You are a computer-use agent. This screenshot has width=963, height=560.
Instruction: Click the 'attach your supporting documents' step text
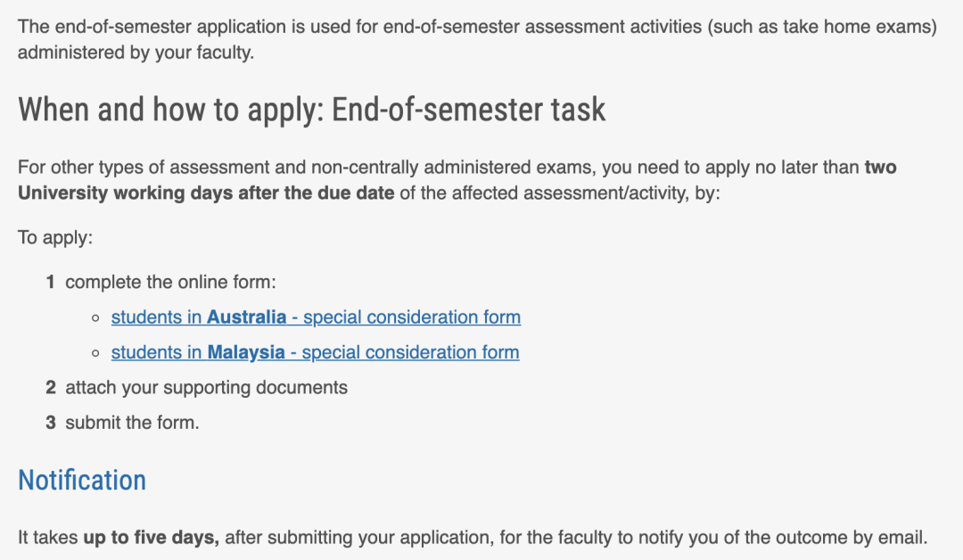pyautogui.click(x=206, y=388)
